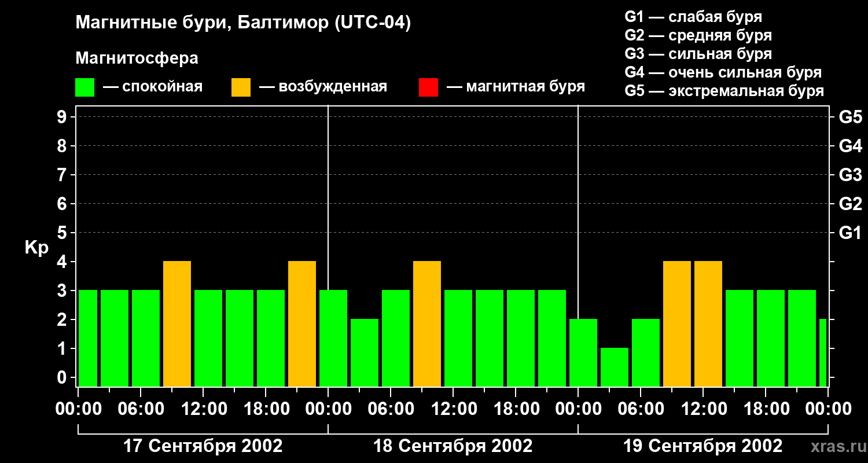Click the 09:00–12:00 orange bar on 18 September
This screenshot has width=868, height=463.
pyautogui.click(x=427, y=324)
